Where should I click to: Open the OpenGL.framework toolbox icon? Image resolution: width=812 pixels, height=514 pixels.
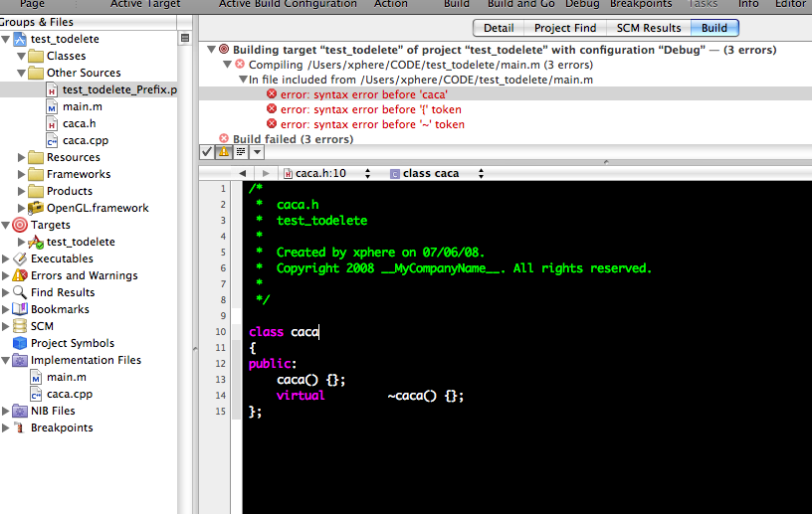tap(36, 208)
